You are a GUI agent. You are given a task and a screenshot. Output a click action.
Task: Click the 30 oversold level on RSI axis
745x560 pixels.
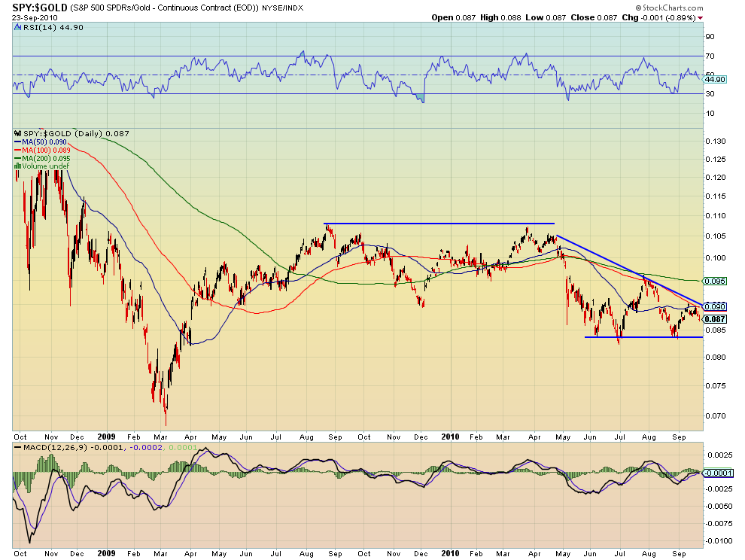[710, 94]
